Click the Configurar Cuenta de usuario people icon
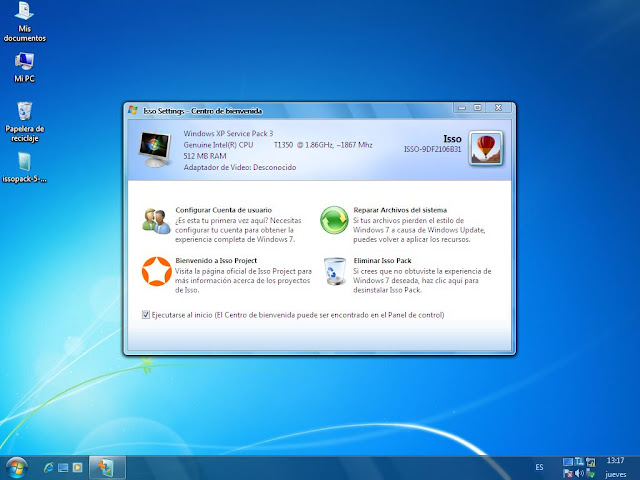640x480 pixels. 155,220
